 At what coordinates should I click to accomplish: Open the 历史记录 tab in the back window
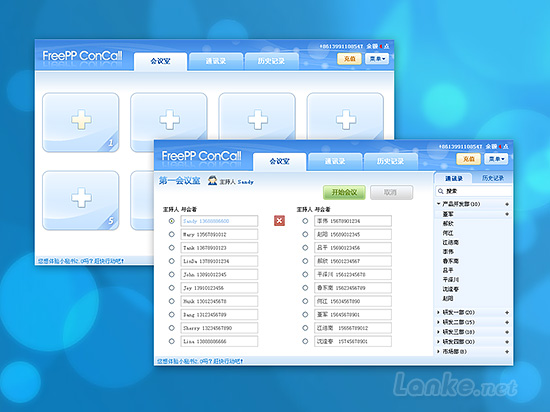(271, 61)
